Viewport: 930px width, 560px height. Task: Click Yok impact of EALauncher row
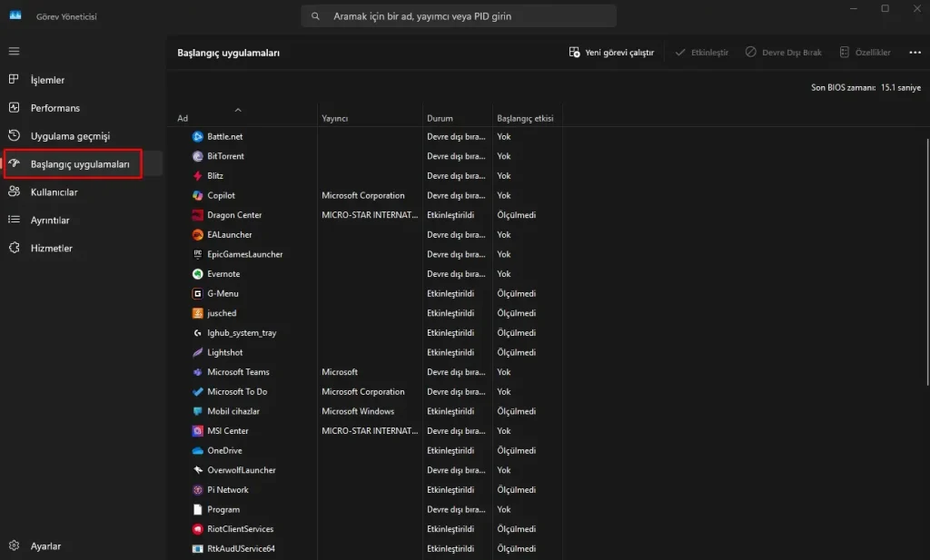click(x=503, y=235)
